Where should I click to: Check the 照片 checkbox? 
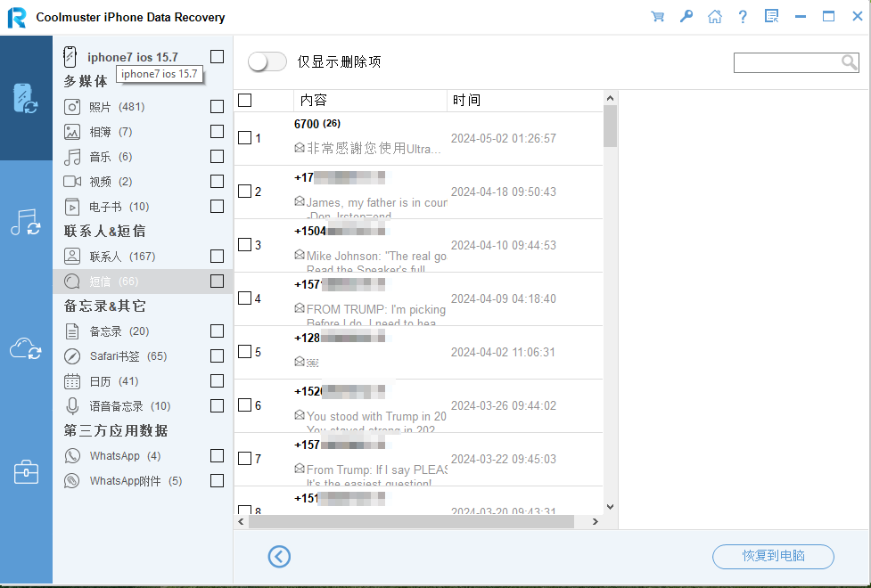[x=218, y=106]
